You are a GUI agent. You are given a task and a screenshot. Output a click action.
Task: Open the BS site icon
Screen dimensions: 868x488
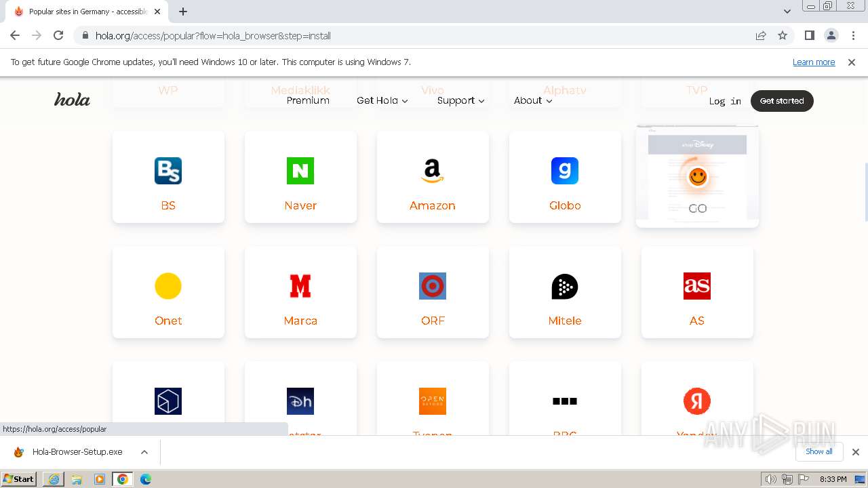point(168,171)
